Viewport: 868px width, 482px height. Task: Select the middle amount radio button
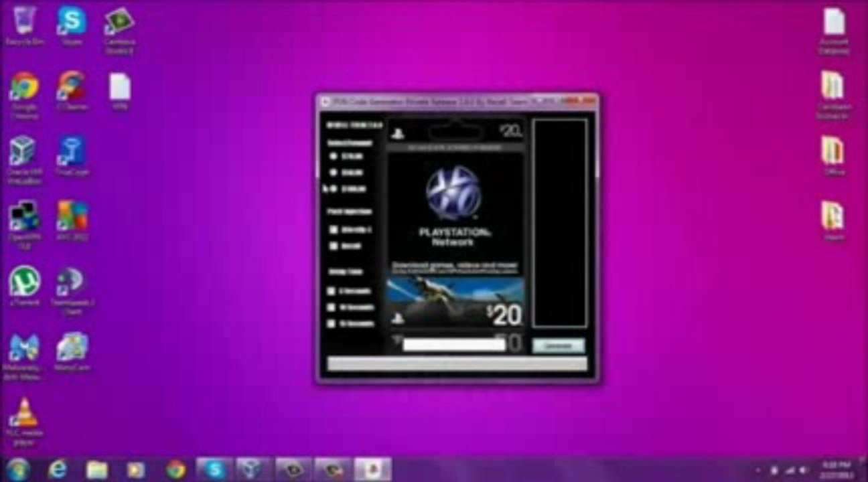click(x=334, y=172)
